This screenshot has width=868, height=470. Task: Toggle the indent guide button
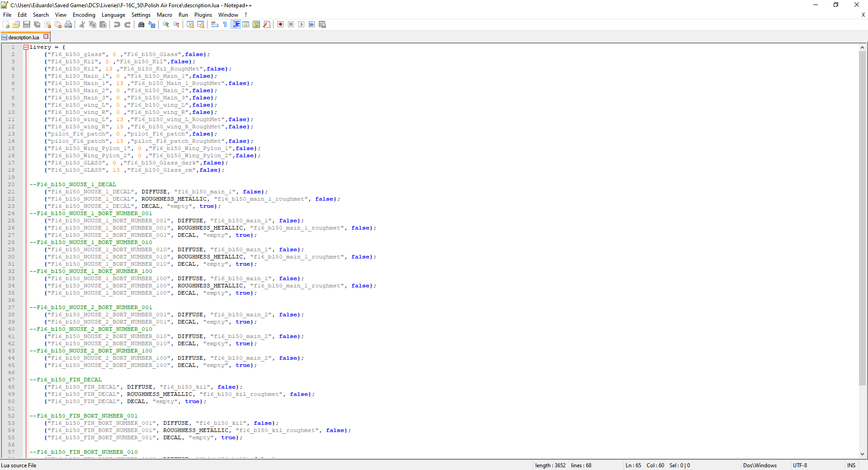point(236,24)
